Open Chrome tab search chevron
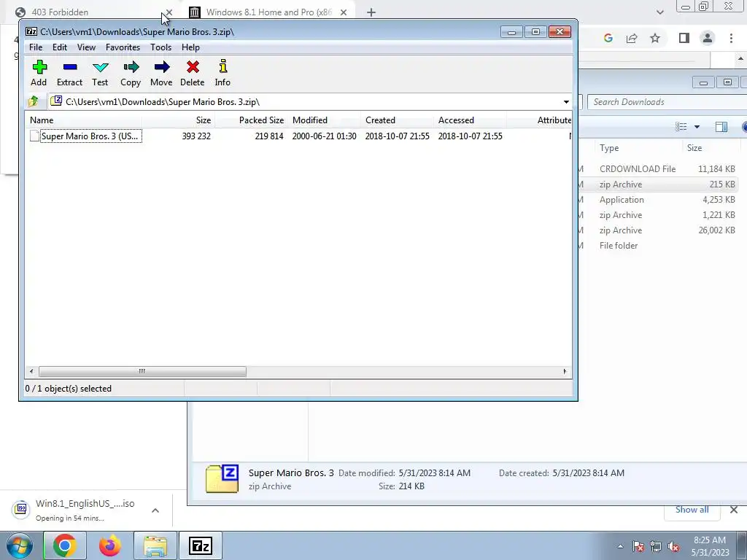The height and width of the screenshot is (560, 747). [659, 12]
